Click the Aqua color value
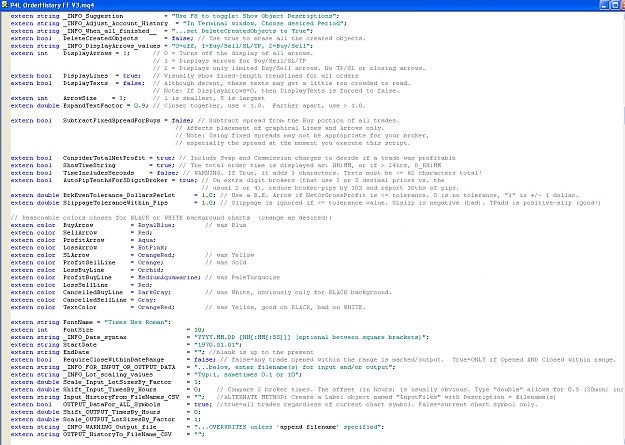 point(145,240)
